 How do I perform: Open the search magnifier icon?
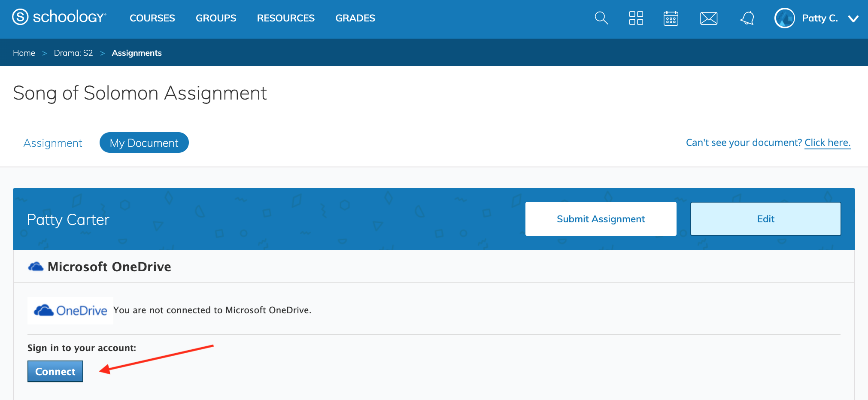pyautogui.click(x=601, y=18)
